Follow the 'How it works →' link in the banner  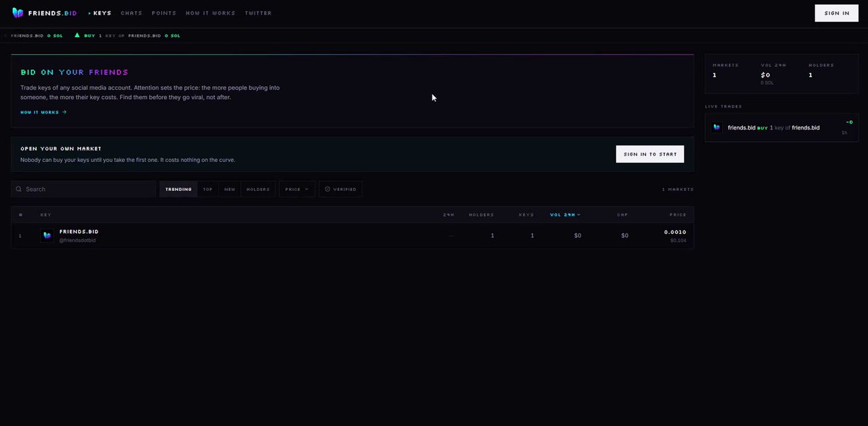[43, 112]
